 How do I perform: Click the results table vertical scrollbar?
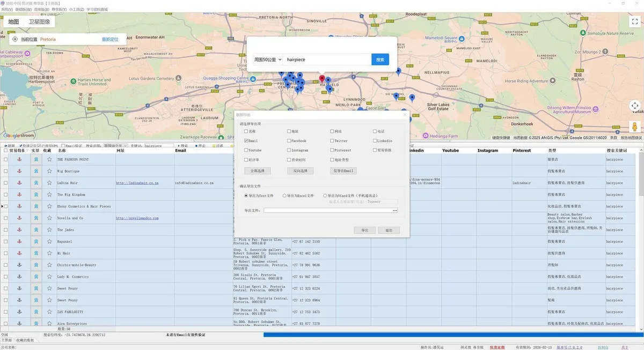(640, 239)
